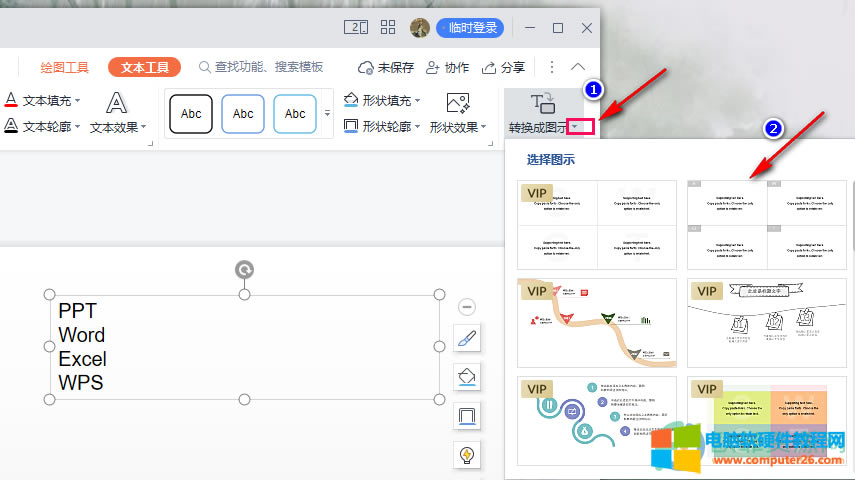Image resolution: width=855 pixels, height=480 pixels.
Task: Choose the VIP teal swirl steps diagram
Action: tap(597, 421)
